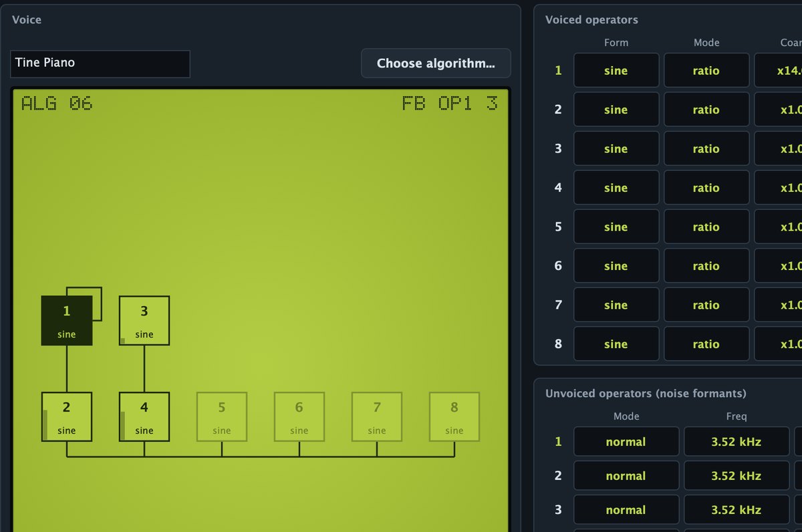Toggle ratio Mode for voiced operator 4
The height and width of the screenshot is (532, 802).
coord(706,188)
